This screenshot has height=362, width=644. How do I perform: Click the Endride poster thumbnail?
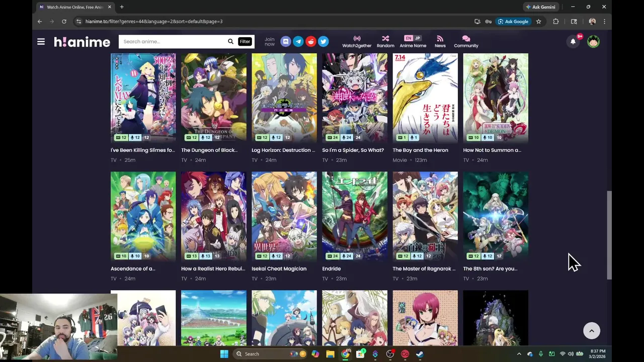coord(355,216)
